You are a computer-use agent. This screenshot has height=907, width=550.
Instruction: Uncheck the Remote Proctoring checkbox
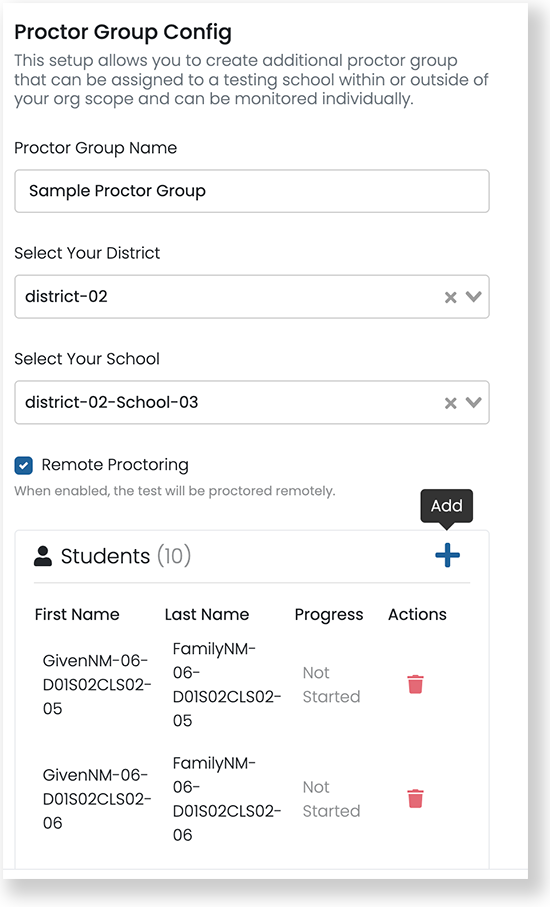(24, 466)
